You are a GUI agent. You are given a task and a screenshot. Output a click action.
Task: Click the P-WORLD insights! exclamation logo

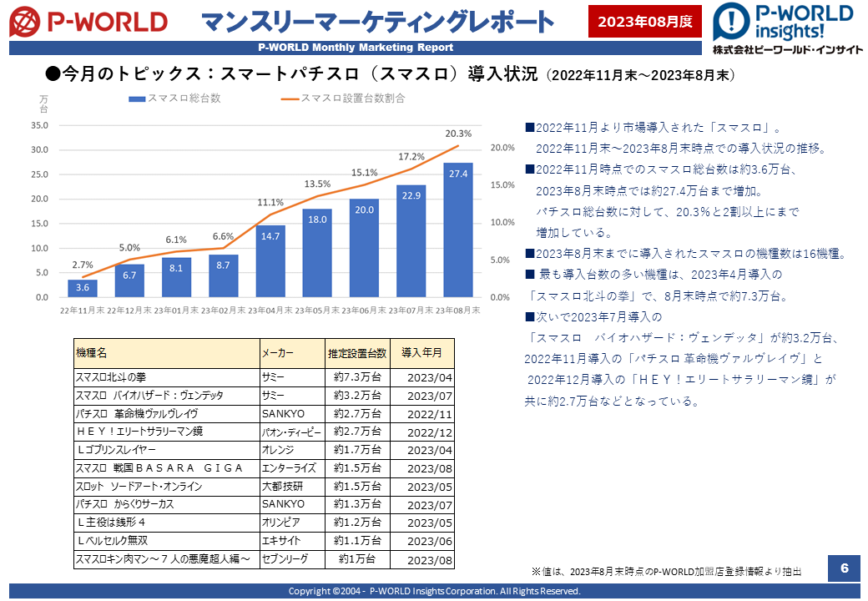(731, 23)
